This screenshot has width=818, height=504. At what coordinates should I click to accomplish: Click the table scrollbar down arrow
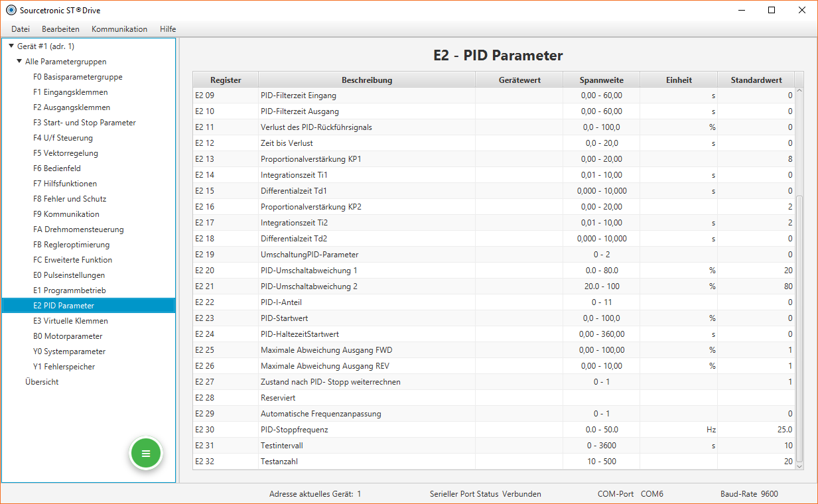coord(799,466)
